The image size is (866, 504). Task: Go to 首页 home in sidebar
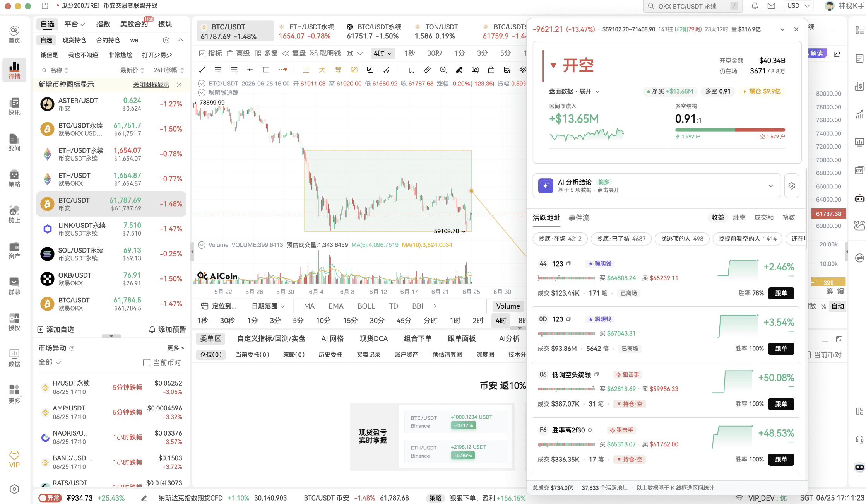[14, 34]
